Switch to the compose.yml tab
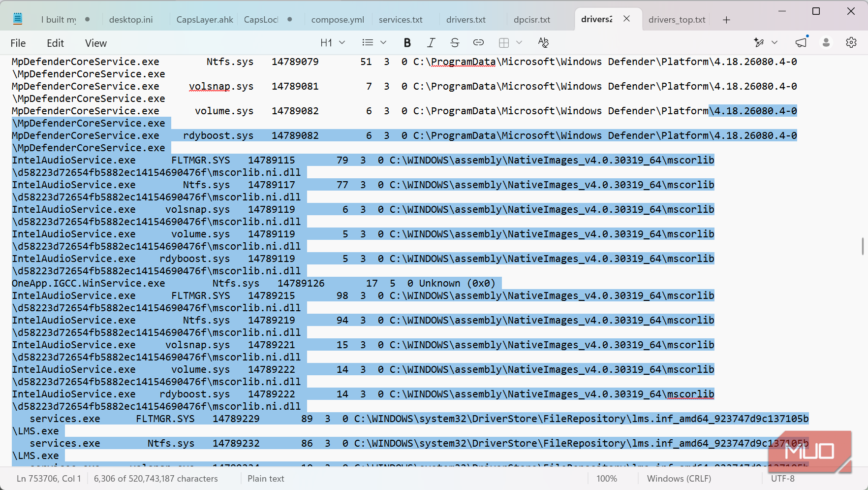This screenshot has height=490, width=868. 338,20
